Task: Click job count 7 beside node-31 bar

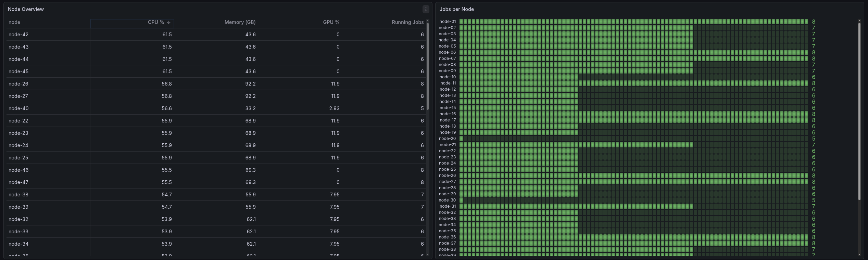Action: (814, 206)
